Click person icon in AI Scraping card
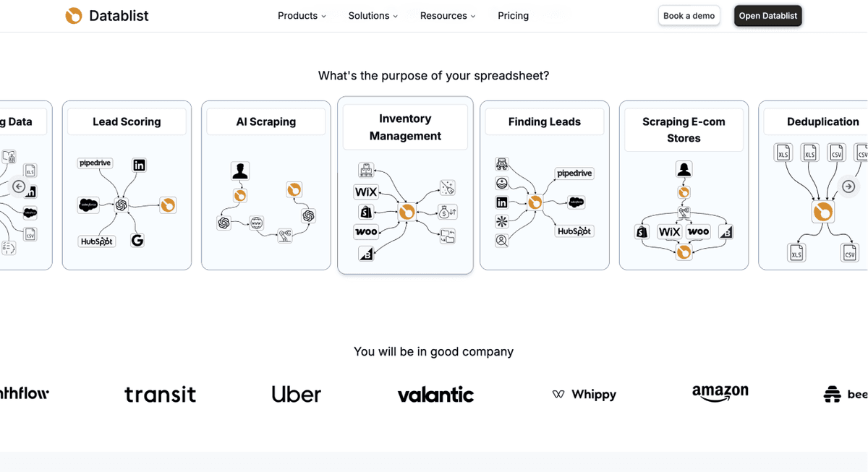 (240, 171)
